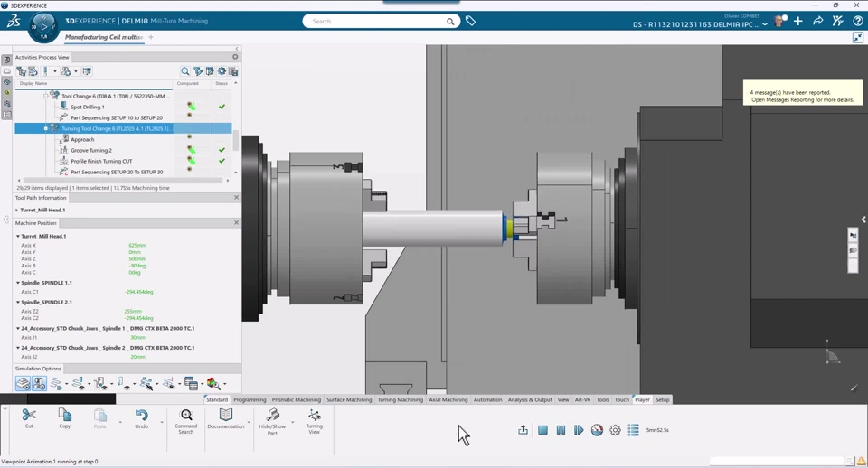868x468 pixels.
Task: Select the Groove Turning.2 operation
Action: point(91,150)
